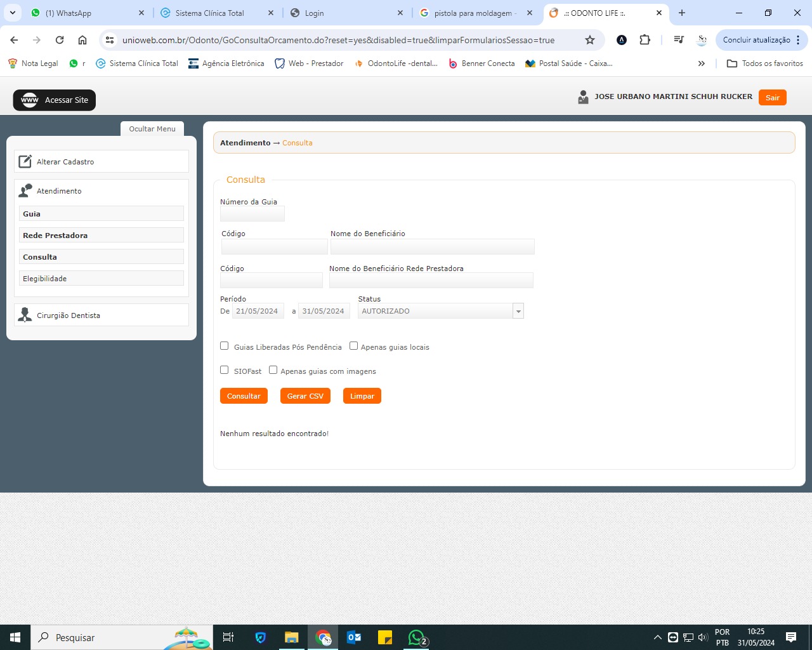Image resolution: width=812 pixels, height=650 pixels.
Task: Click the Cirurgião Dentista person icon
Action: coord(25,315)
